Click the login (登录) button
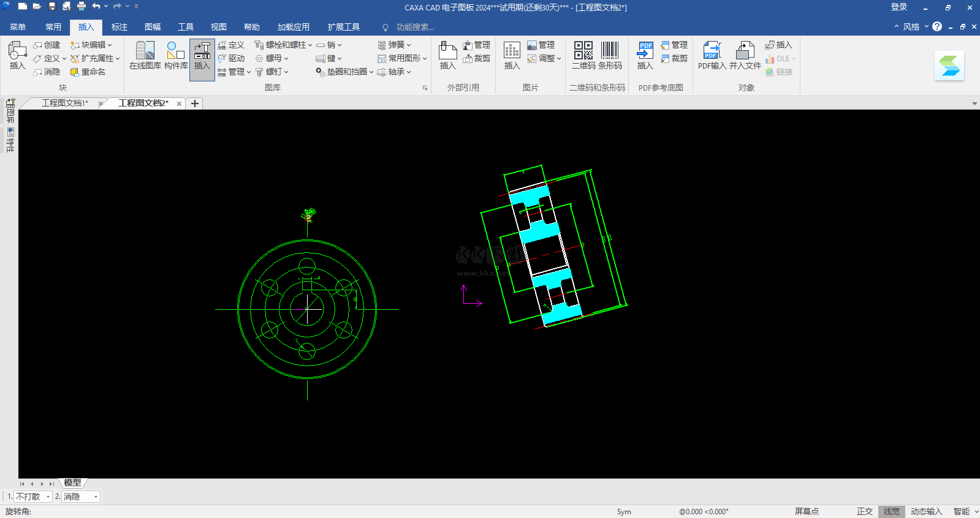The height and width of the screenshot is (518, 980). point(898,7)
